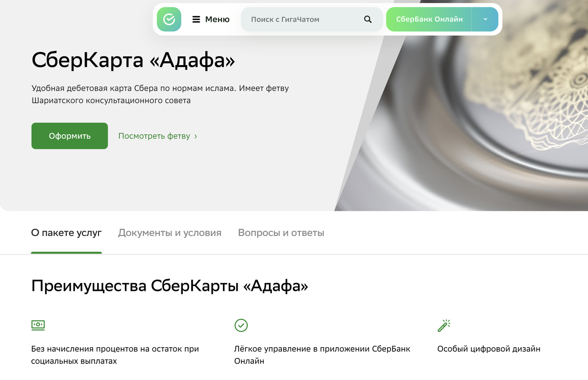Switch to Документы и условия tab

(170, 233)
